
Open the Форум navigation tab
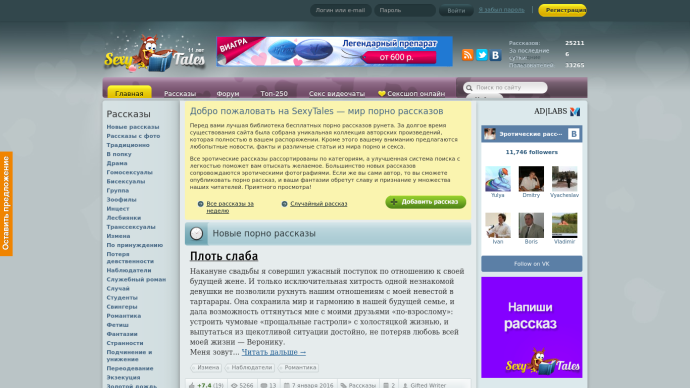pos(228,93)
